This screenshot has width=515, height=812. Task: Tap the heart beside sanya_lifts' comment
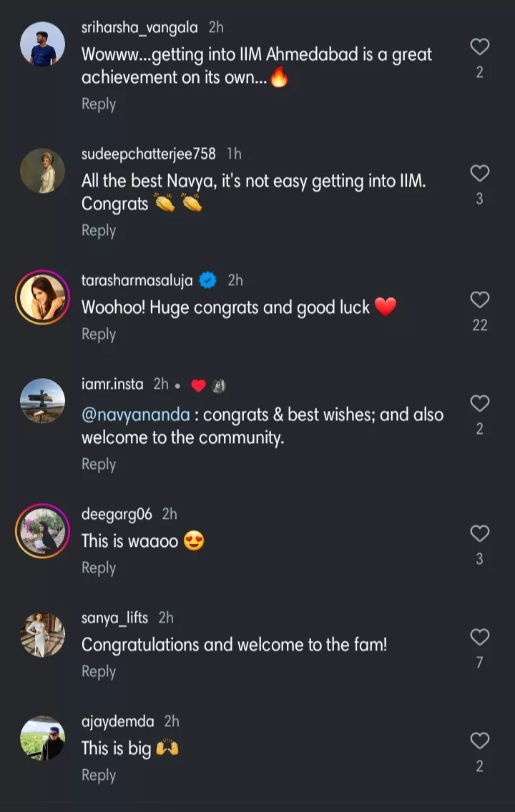coord(480,637)
